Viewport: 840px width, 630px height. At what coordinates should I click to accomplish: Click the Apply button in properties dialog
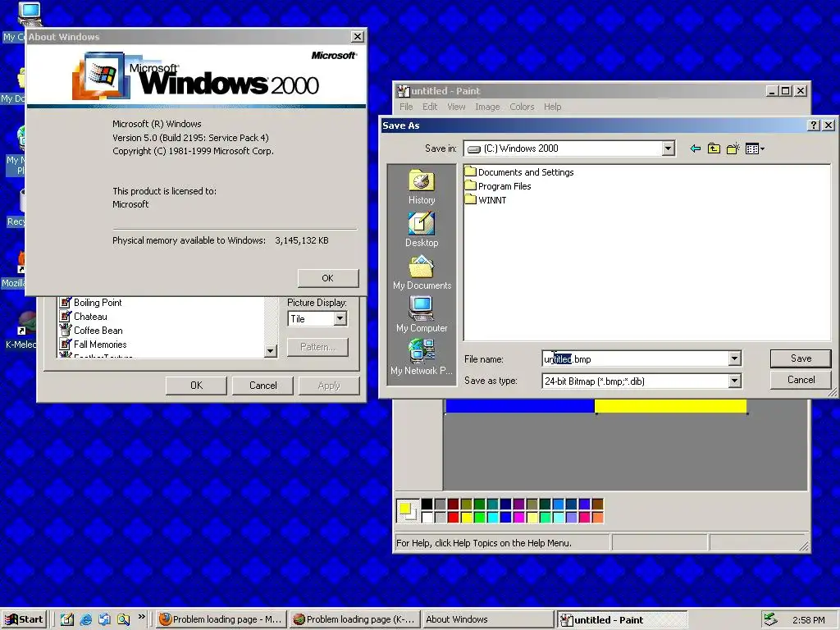point(329,386)
